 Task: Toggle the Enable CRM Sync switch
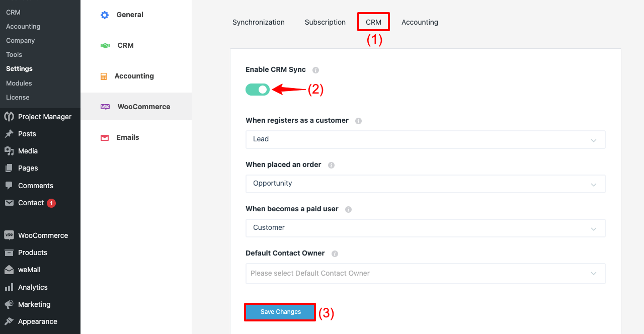(x=258, y=90)
